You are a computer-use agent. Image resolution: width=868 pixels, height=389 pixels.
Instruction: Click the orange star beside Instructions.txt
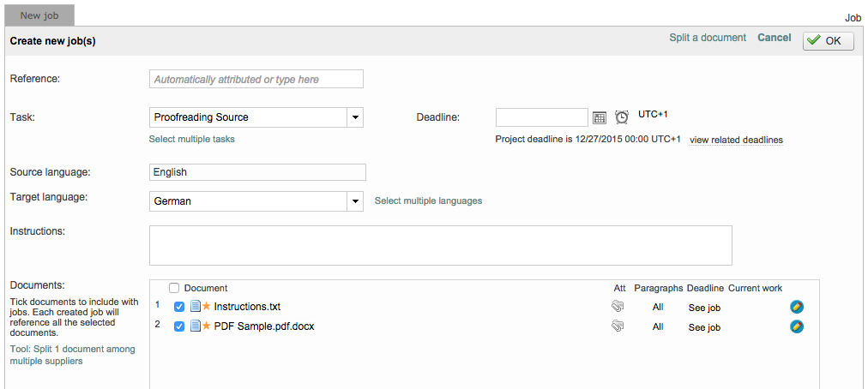coord(206,306)
